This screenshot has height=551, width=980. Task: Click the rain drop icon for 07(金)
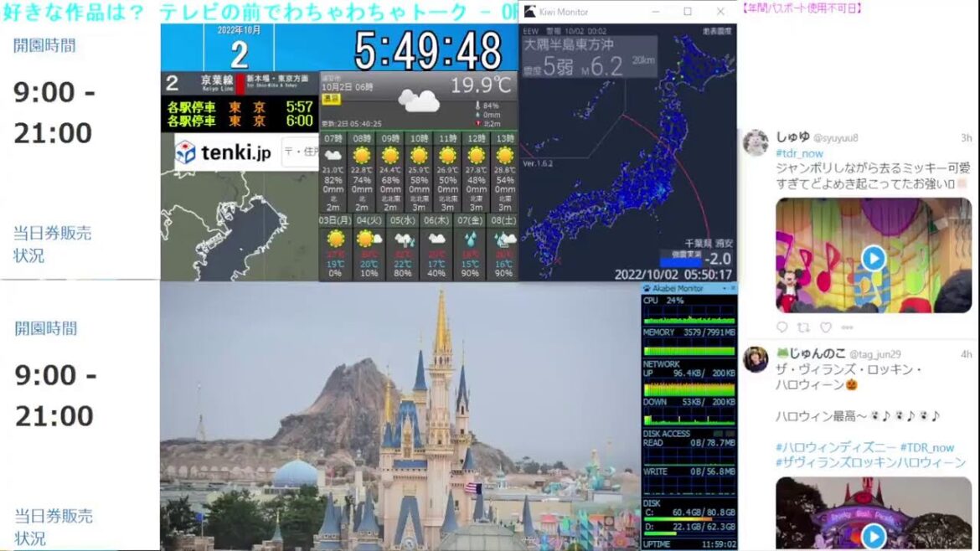(x=469, y=239)
